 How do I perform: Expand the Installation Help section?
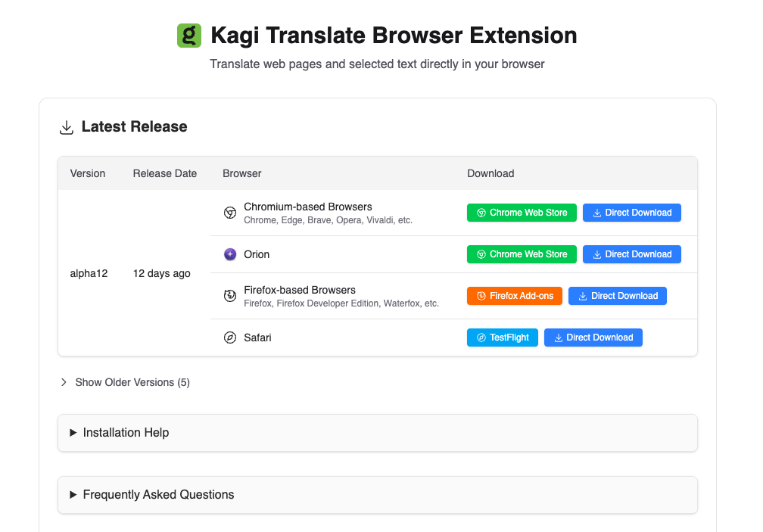126,432
